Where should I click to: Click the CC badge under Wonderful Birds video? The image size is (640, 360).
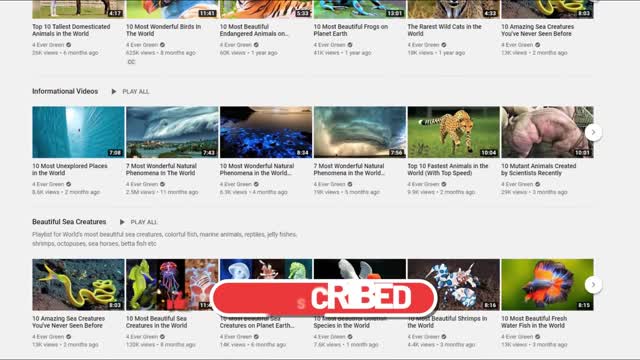[131, 62]
